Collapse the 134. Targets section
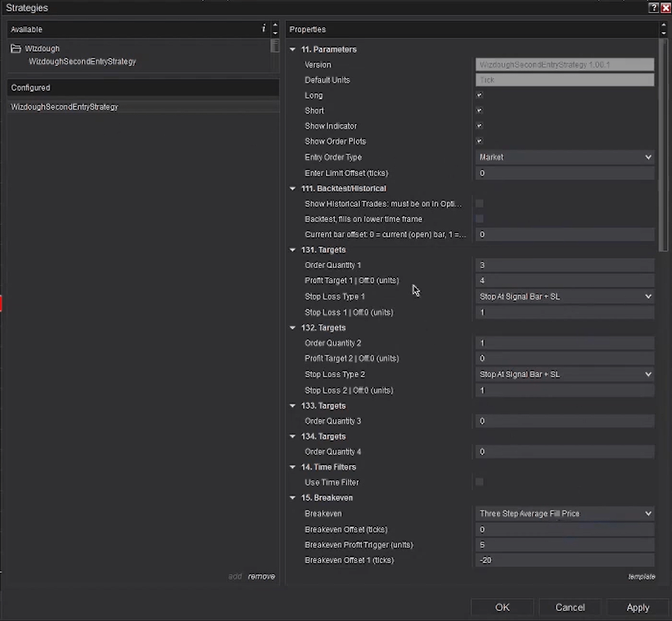 (x=293, y=436)
